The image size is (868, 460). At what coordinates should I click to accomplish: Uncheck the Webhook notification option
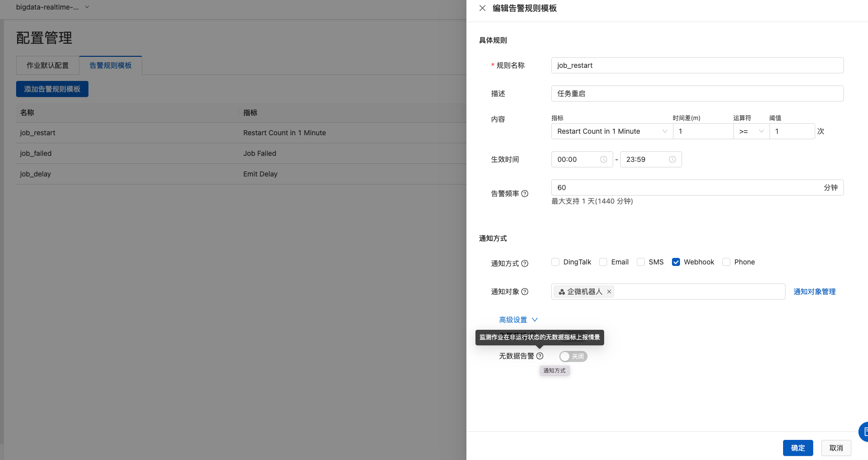[676, 262]
